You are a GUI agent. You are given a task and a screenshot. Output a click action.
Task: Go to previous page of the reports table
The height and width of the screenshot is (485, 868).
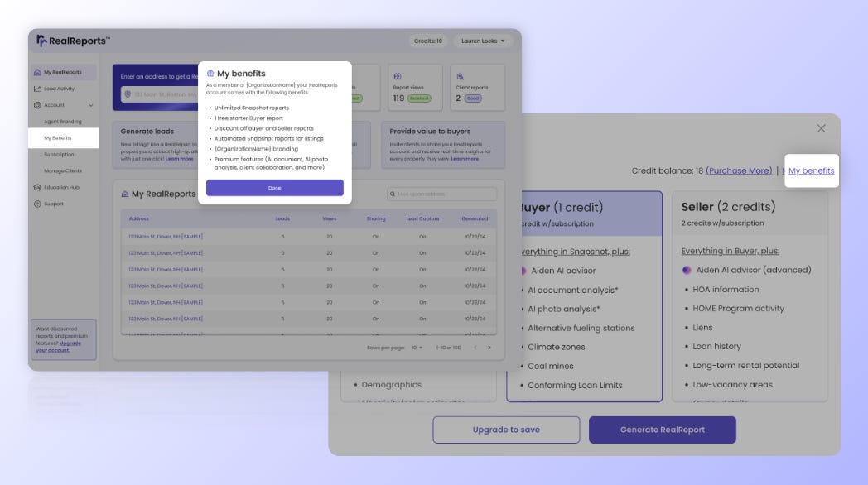(475, 348)
